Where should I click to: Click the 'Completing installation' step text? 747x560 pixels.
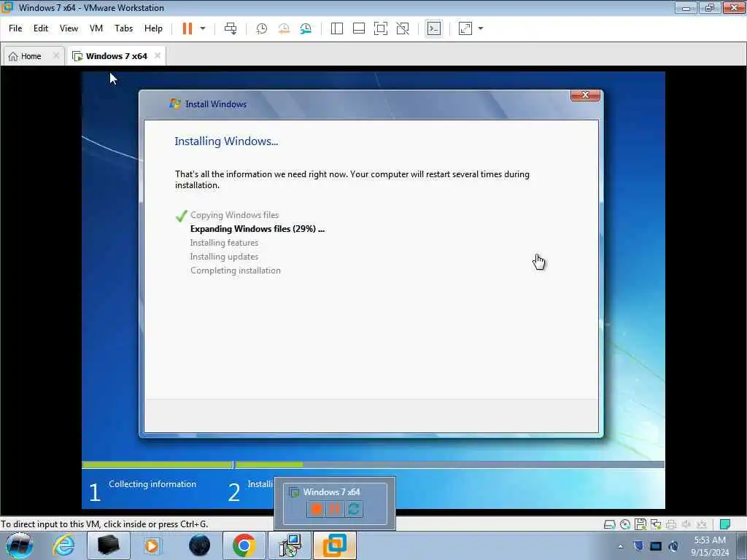[236, 271]
